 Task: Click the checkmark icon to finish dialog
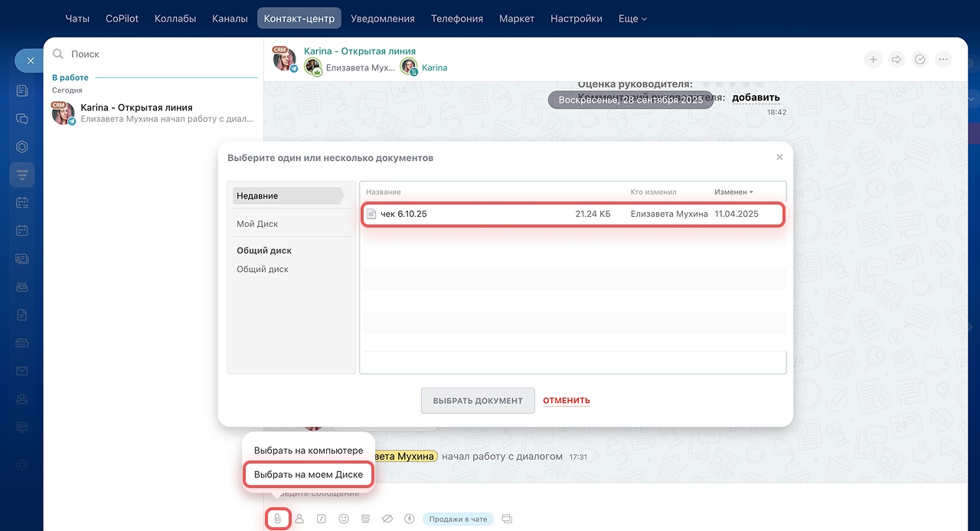[920, 60]
